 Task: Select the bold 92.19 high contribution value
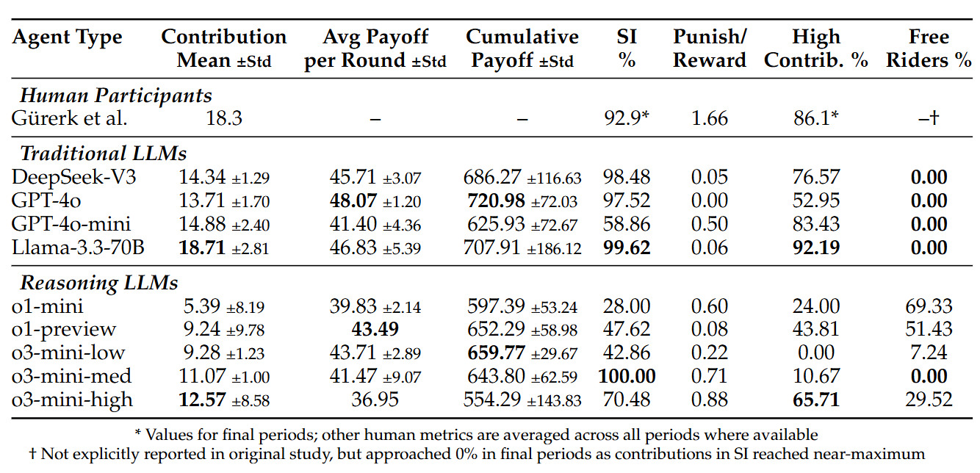[815, 248]
